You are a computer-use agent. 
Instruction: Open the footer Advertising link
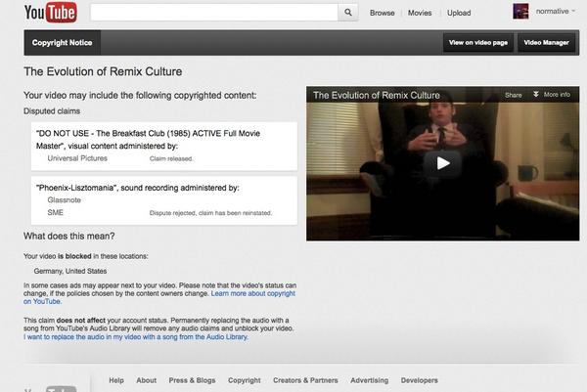click(x=369, y=380)
